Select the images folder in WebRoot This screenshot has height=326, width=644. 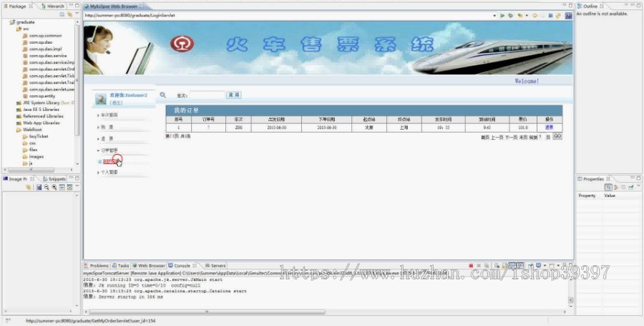(x=33, y=157)
